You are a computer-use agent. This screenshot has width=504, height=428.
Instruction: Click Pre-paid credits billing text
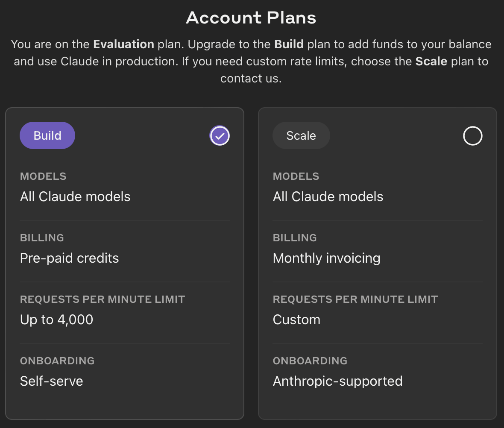(69, 258)
